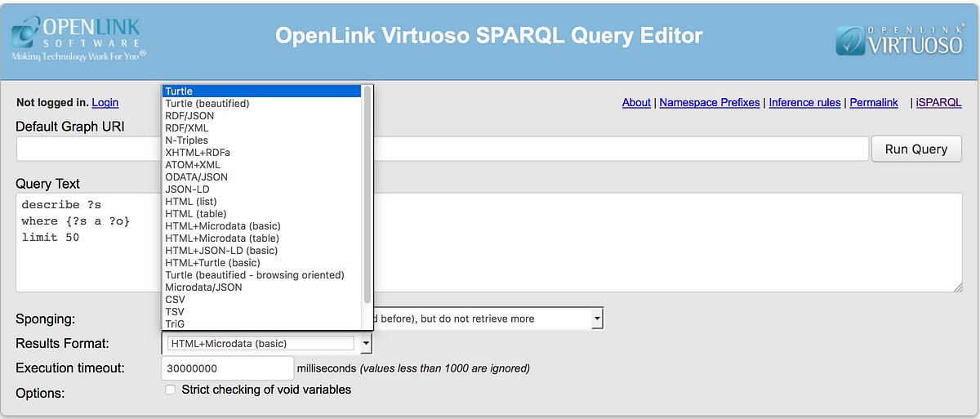Open the Namespace Prefixes link
Screen dimensions: 980x419
point(710,102)
